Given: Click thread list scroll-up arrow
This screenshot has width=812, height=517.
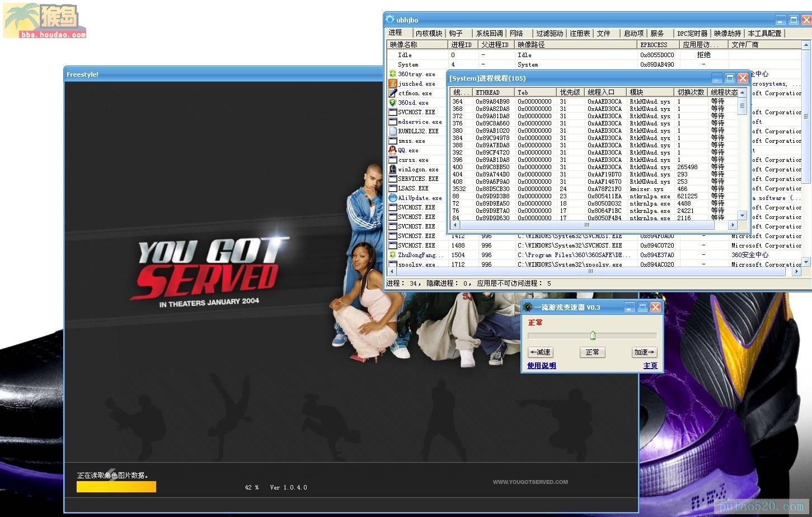Looking at the screenshot, I should [742, 92].
